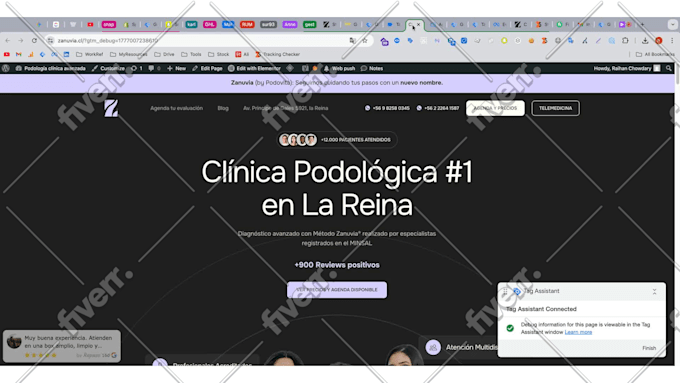680x383 pixels.
Task: Open the Chrome downloads icon
Action: click(645, 40)
